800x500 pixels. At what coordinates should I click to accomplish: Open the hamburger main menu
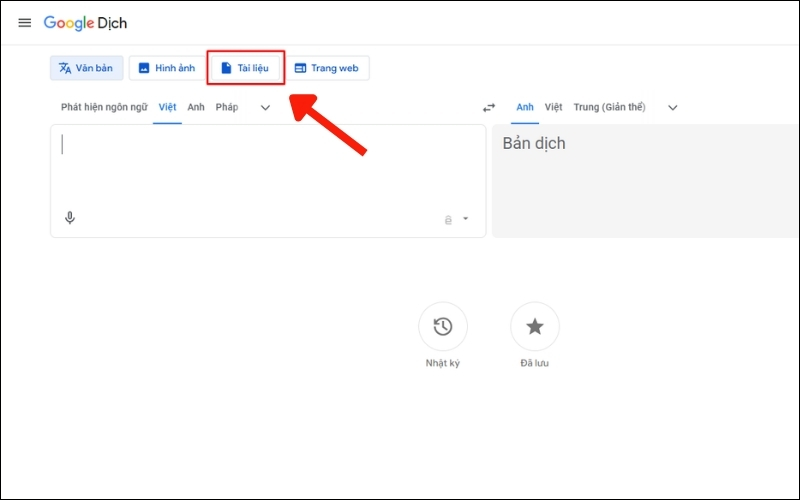24,22
